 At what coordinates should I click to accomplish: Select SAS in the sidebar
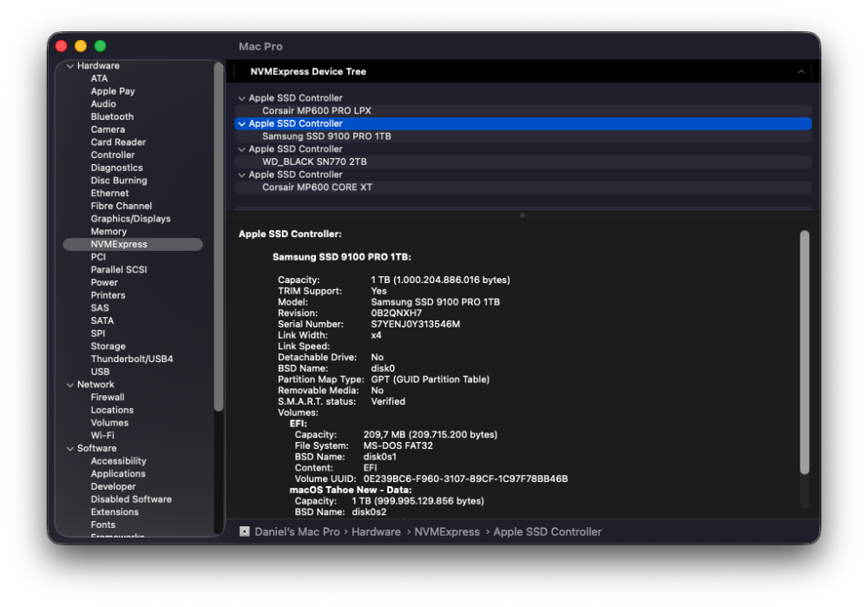coord(100,308)
